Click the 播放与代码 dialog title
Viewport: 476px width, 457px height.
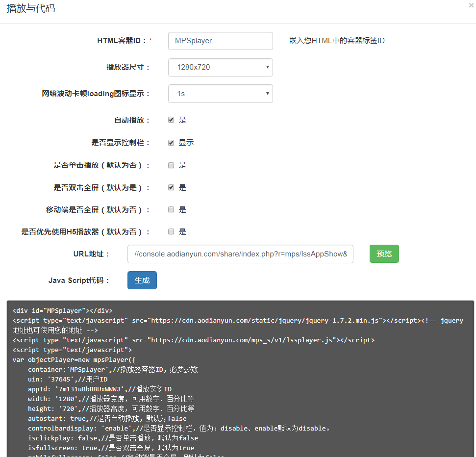[x=31, y=8]
